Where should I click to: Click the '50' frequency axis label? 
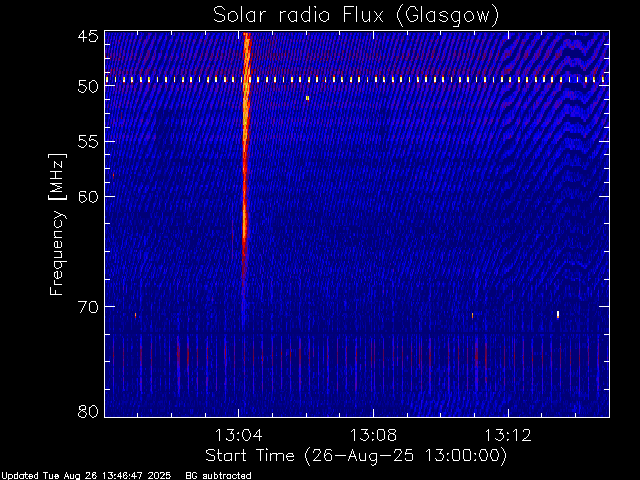[88, 86]
